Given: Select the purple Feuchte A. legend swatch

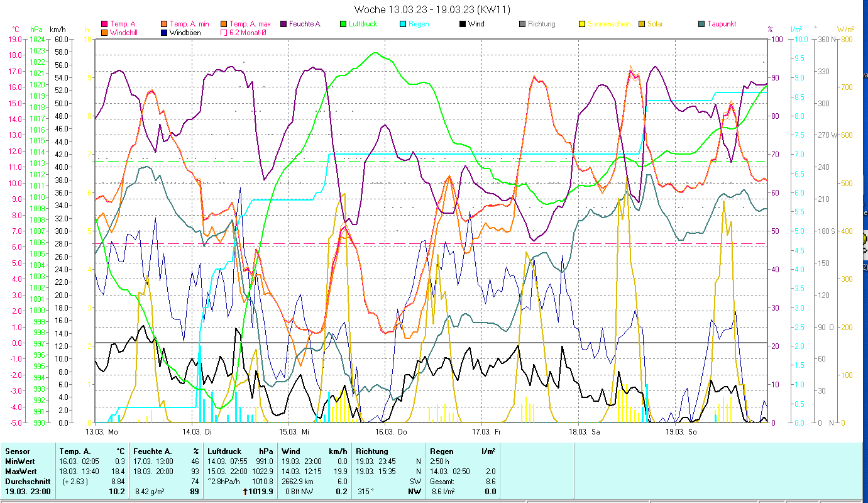Looking at the screenshot, I should point(283,24).
